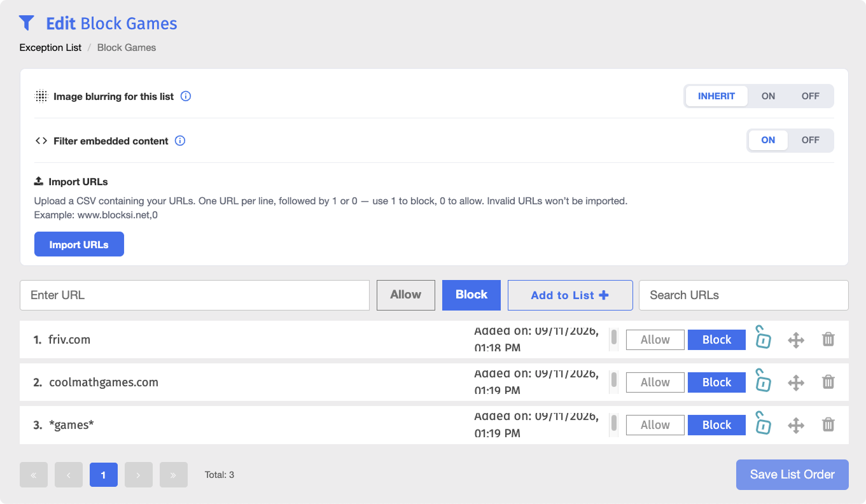Click the coolmathgames.com entry text
This screenshot has width=866, height=504.
(x=104, y=382)
